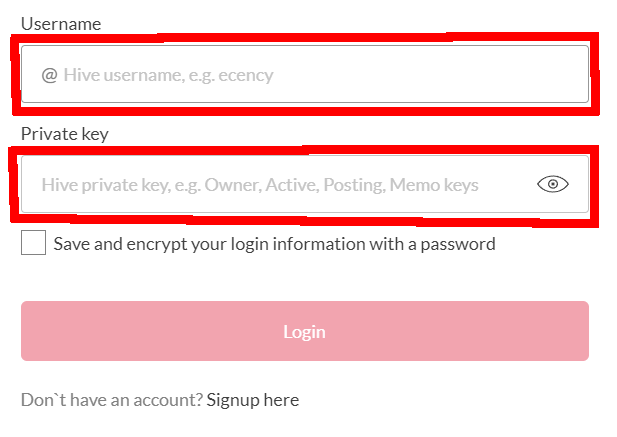The height and width of the screenshot is (437, 617).
Task: Show the private key with eye icon
Action: click(552, 184)
